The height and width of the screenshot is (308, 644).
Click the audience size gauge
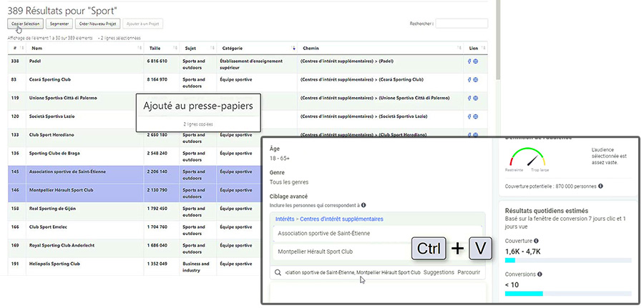pos(527,157)
